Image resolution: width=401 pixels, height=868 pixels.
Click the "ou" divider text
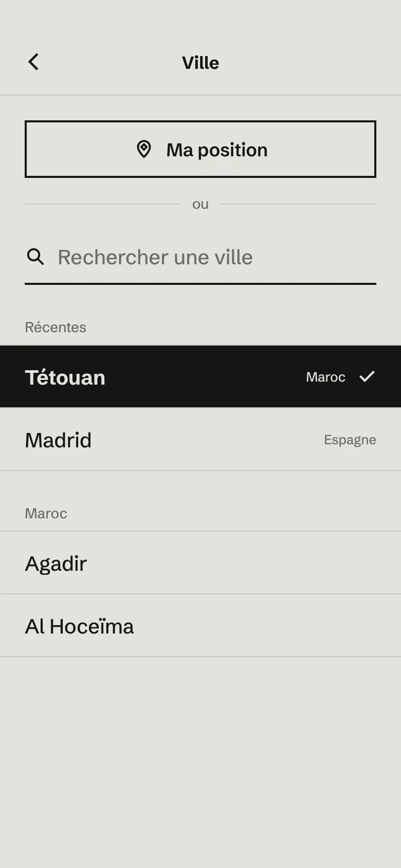pyautogui.click(x=200, y=204)
